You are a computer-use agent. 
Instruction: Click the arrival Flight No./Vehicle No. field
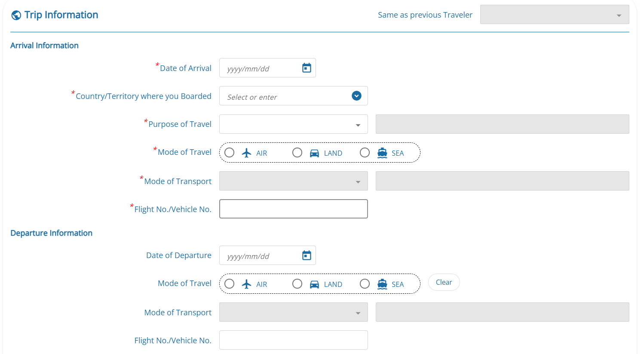click(293, 209)
